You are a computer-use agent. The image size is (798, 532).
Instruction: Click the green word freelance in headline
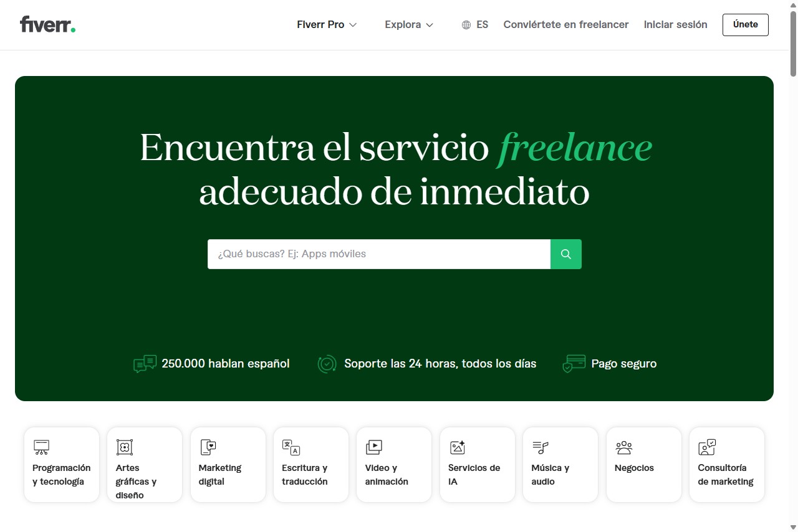coord(575,148)
